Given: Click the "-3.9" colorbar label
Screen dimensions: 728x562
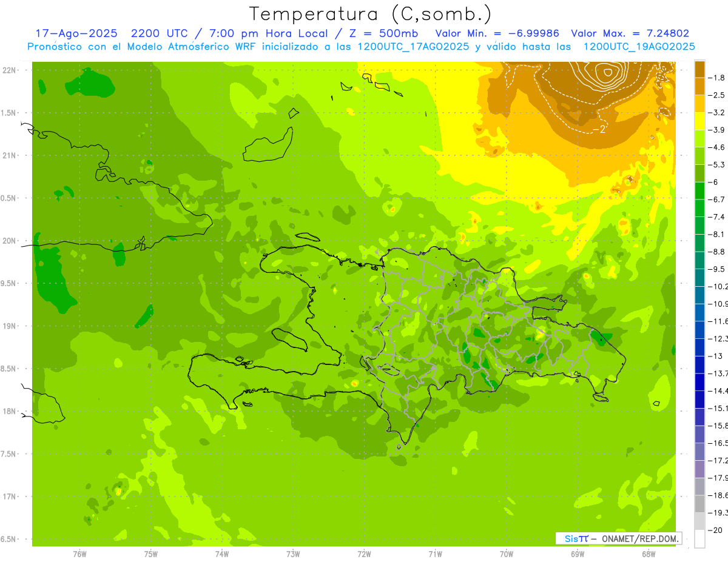Looking at the screenshot, I should click(717, 130).
